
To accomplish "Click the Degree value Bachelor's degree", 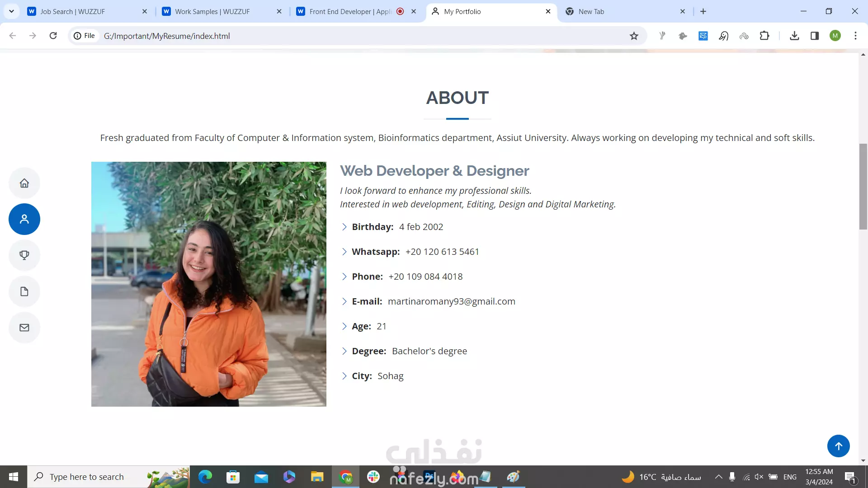I will click(x=429, y=351).
